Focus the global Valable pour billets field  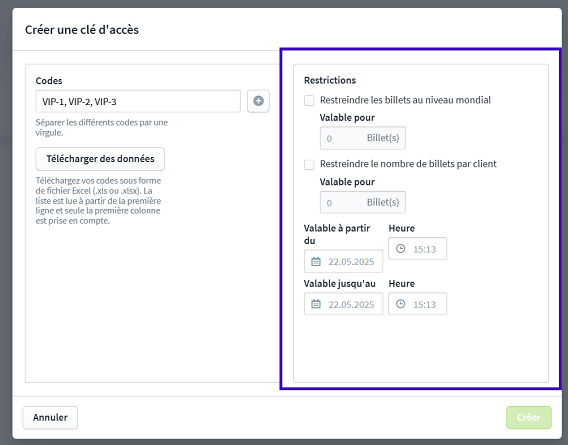coord(363,138)
